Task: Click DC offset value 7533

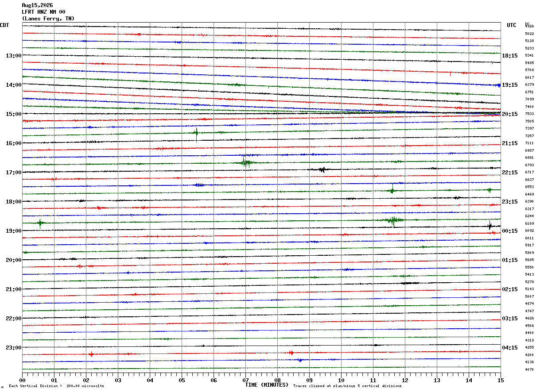Action: pyautogui.click(x=529, y=114)
